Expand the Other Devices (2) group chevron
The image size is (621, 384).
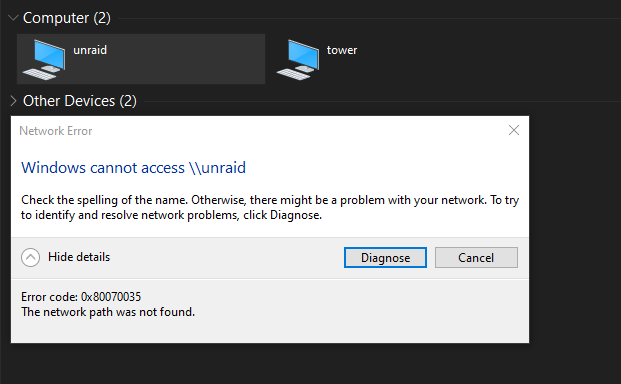click(13, 101)
